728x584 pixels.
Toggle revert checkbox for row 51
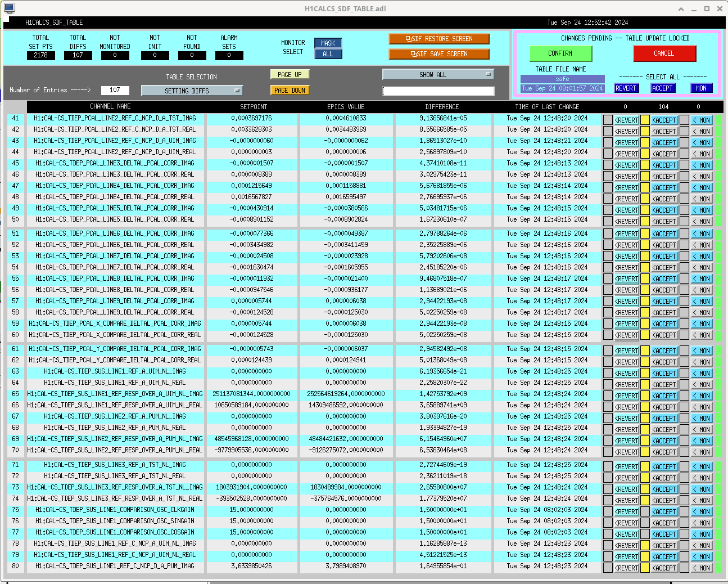[x=608, y=233]
